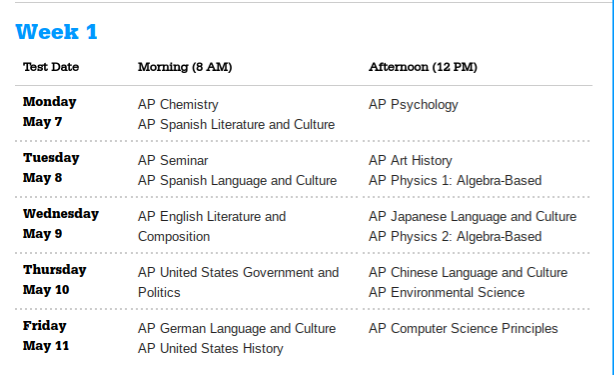The height and width of the screenshot is (375, 614).
Task: Click the Week 1 heading
Action: [x=56, y=32]
